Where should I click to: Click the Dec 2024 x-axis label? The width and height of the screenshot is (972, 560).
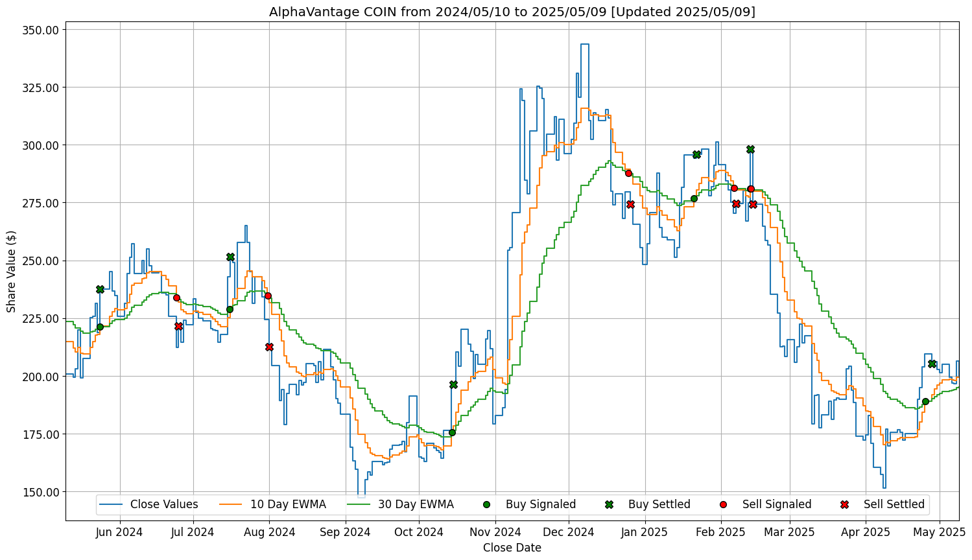coord(569,533)
